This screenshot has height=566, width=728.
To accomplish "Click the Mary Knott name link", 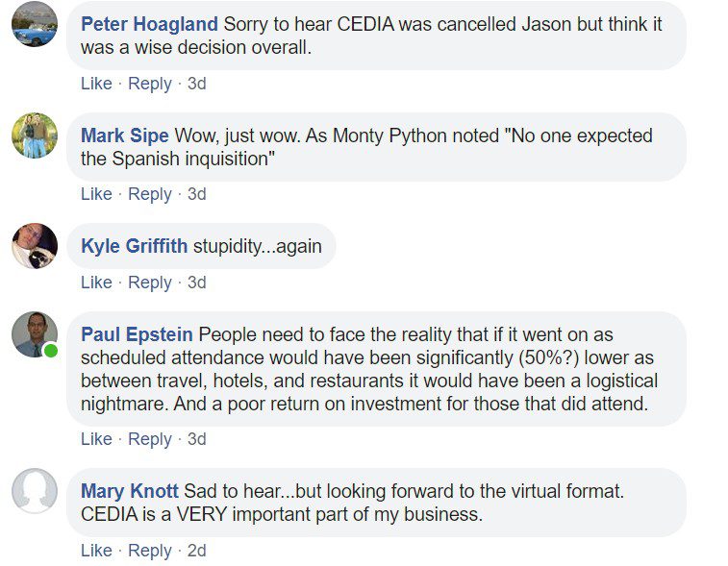I will coord(130,491).
